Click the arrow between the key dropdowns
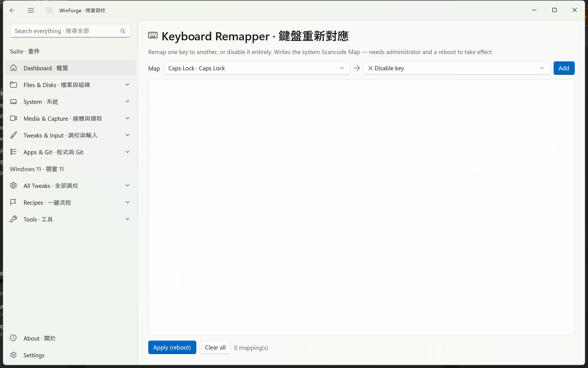Screen dimensions: 588x368 pyautogui.click(x=357, y=68)
